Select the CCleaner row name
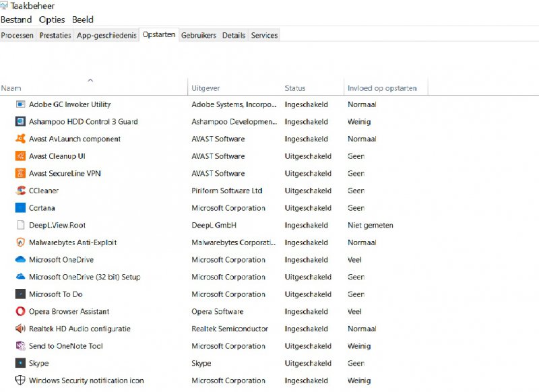 (x=44, y=191)
